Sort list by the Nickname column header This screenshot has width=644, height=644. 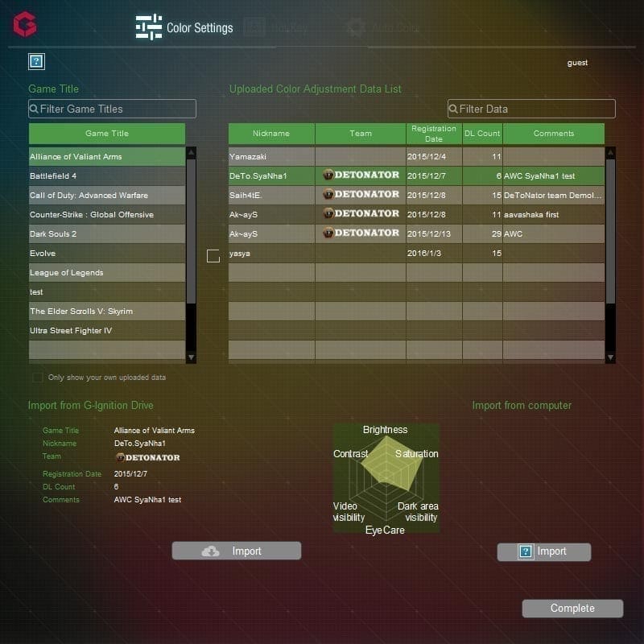click(x=271, y=134)
